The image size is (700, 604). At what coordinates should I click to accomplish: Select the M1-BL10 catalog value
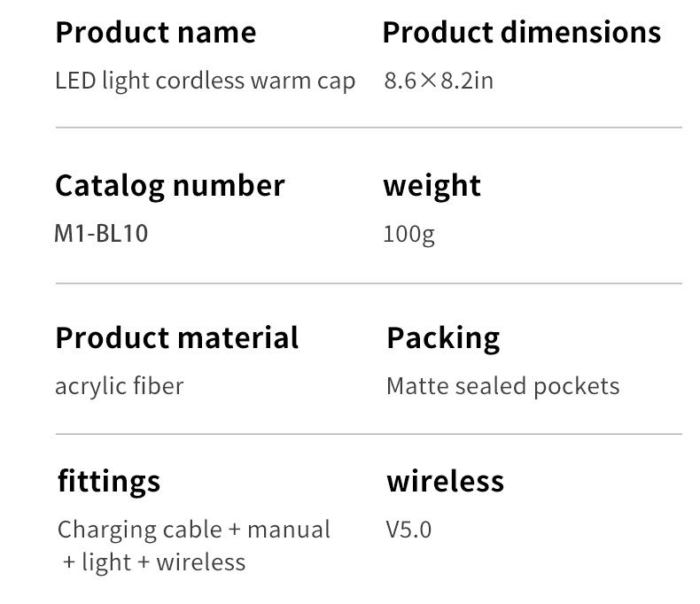pos(101,233)
